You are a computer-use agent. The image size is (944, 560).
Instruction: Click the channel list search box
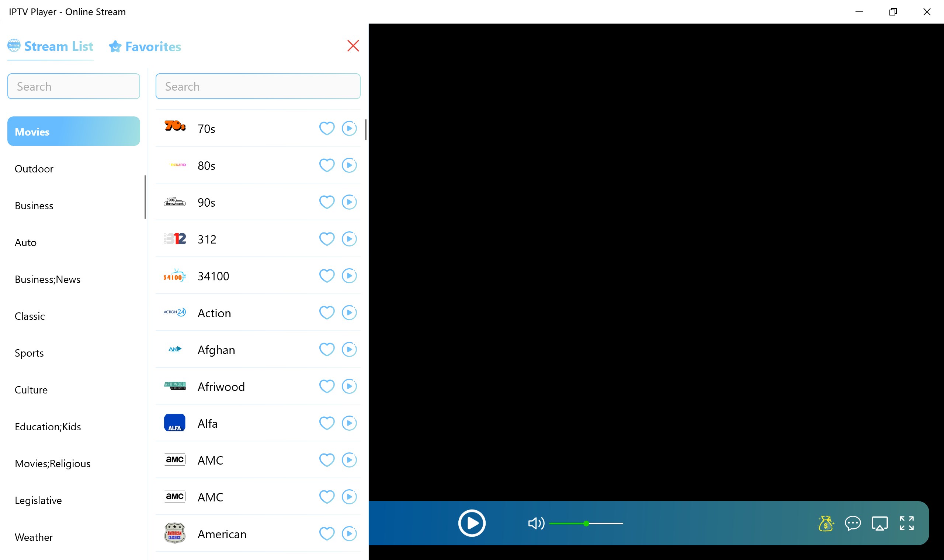pos(258,87)
